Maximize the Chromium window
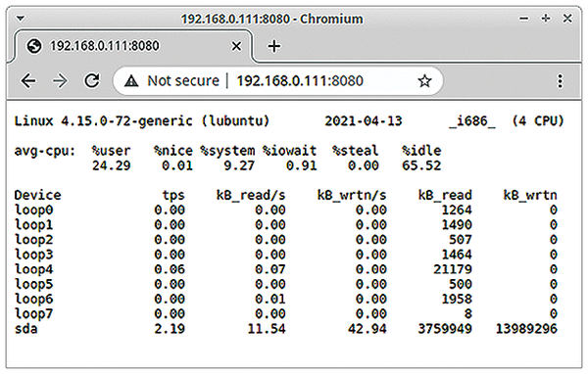The width and height of the screenshot is (588, 374). [x=546, y=18]
